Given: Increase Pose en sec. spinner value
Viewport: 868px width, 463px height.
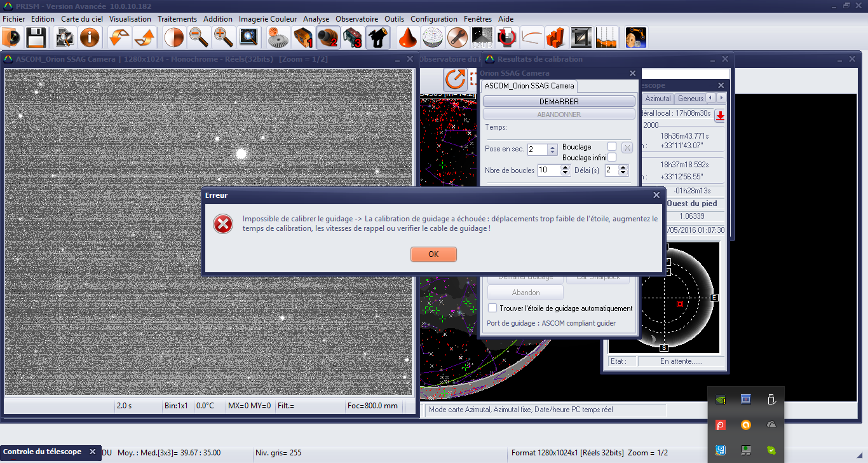Looking at the screenshot, I should click(553, 146).
